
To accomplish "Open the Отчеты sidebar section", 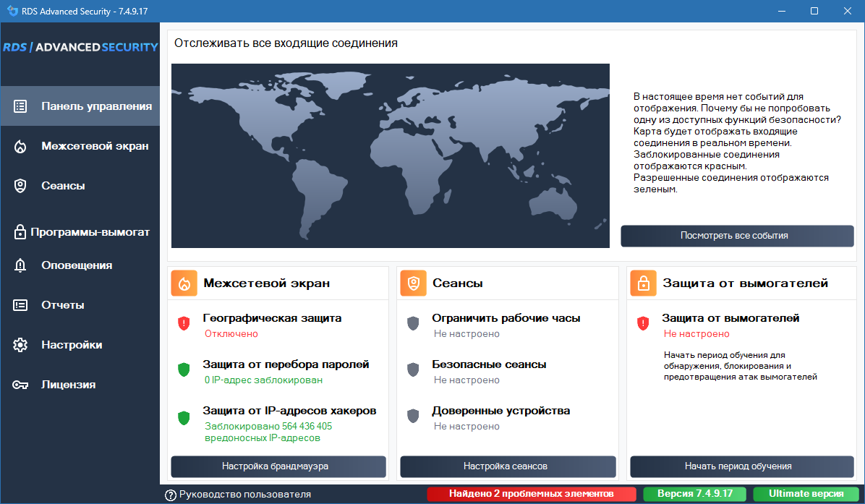I will (x=80, y=305).
